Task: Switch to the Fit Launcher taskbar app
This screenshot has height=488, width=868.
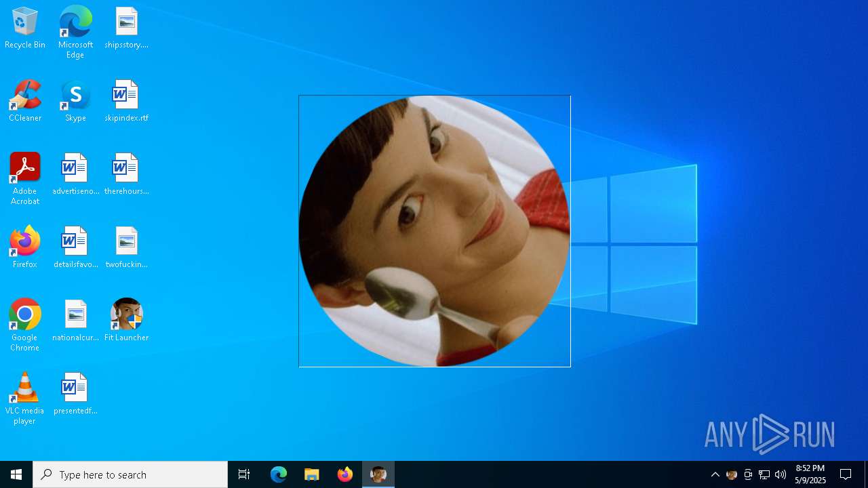Action: [378, 474]
